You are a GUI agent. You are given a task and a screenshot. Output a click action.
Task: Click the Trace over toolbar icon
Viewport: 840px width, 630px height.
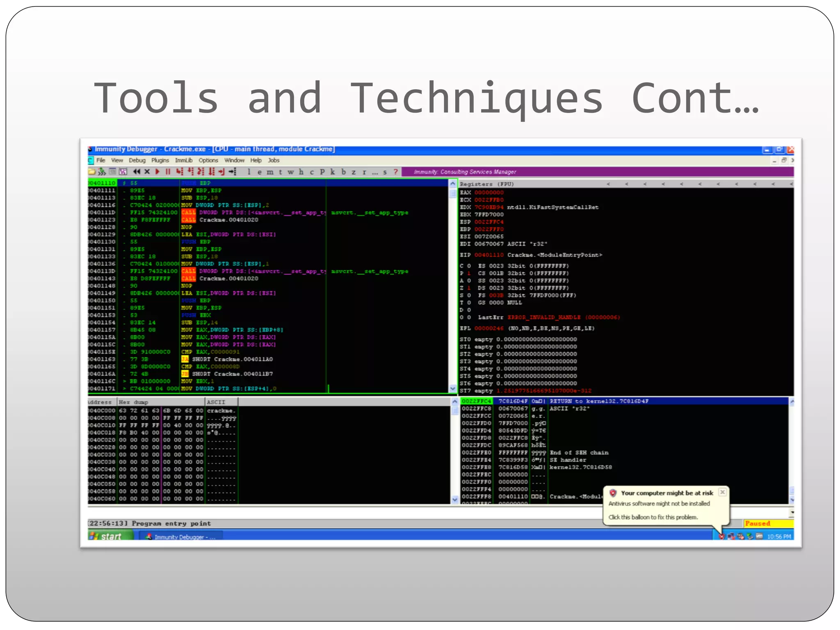point(211,172)
